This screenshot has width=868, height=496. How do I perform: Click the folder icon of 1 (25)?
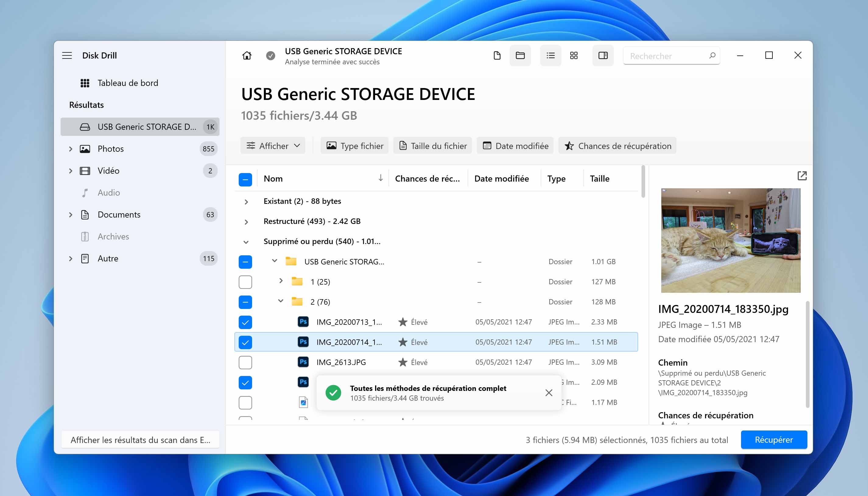click(297, 282)
